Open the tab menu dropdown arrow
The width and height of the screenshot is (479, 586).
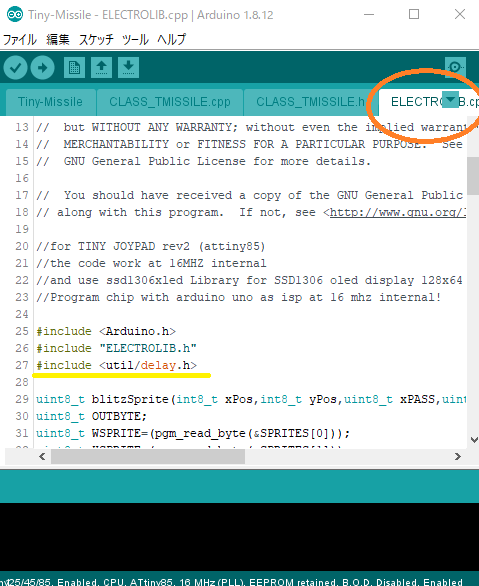[450, 99]
